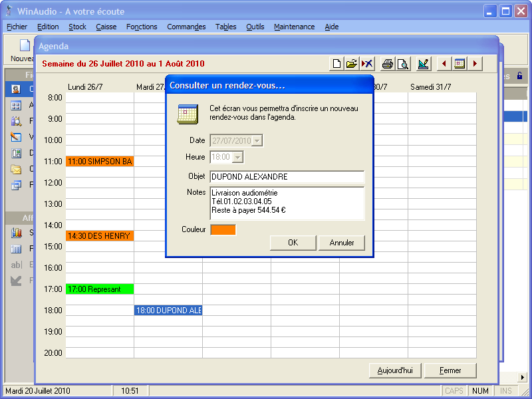Expand the Date dropdown in the dialog
The width and height of the screenshot is (532, 399).
(x=257, y=140)
